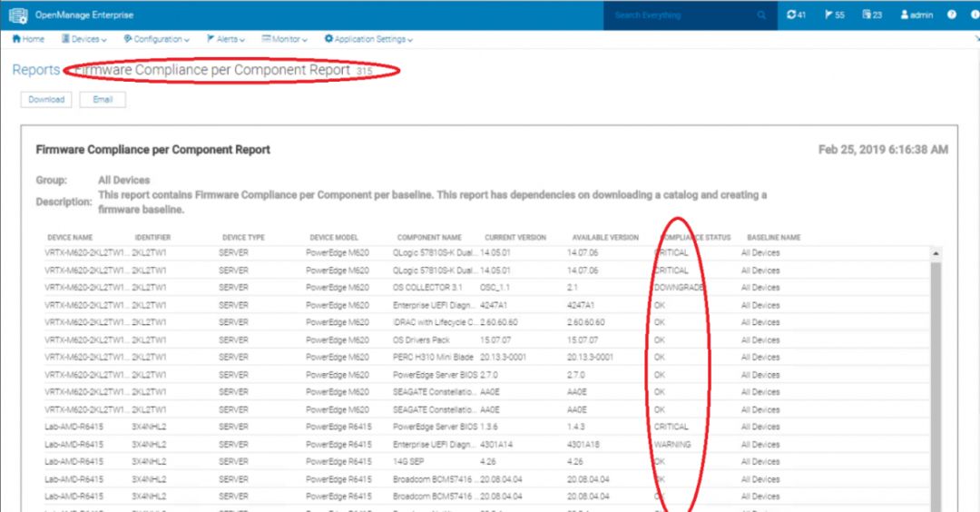
Task: Select PowerEdge Server BIOS cell with version 1.3.6
Action: point(435,427)
